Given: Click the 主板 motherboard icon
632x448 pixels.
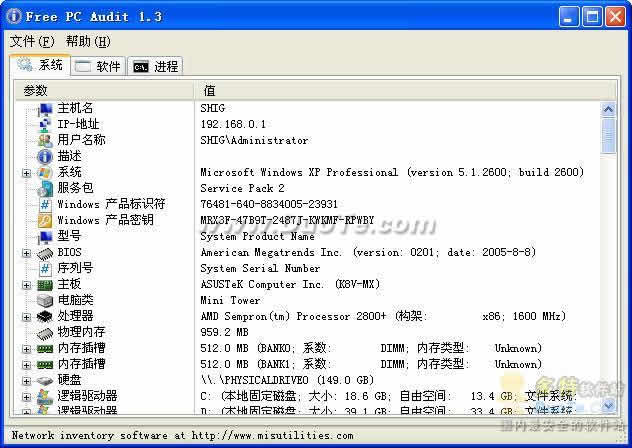Looking at the screenshot, I should pos(45,285).
